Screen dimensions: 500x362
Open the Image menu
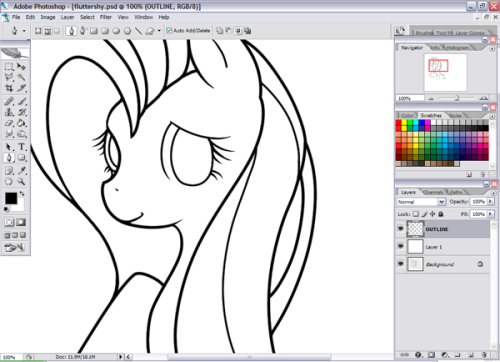pyautogui.click(x=48, y=17)
